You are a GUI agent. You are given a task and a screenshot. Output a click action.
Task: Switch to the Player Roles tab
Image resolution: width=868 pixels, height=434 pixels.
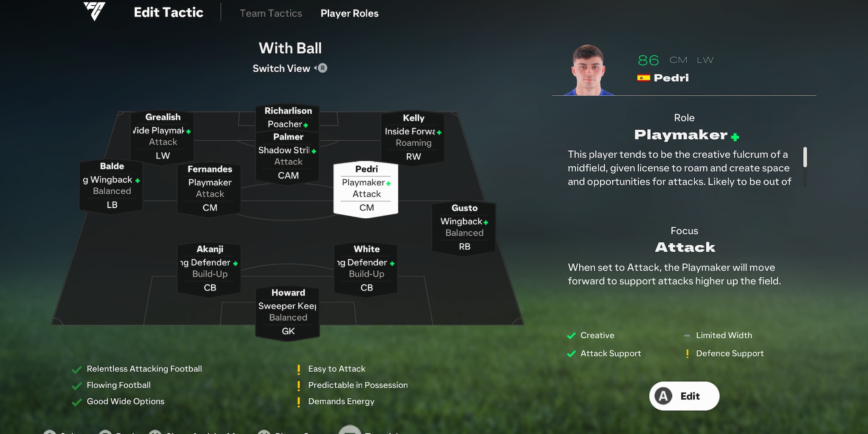tap(349, 13)
